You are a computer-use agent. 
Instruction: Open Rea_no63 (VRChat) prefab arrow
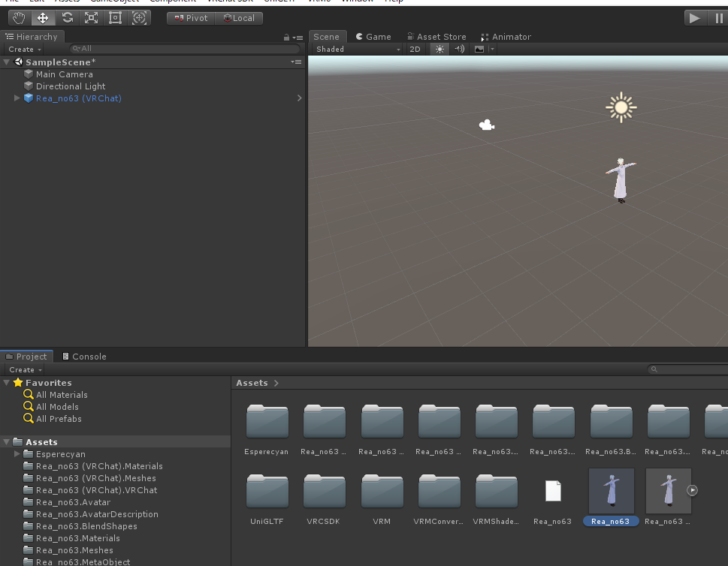(x=300, y=98)
